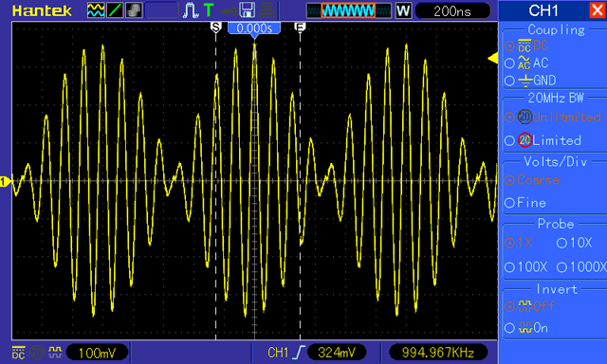
Task: Select AC coupling option
Action: [x=527, y=64]
